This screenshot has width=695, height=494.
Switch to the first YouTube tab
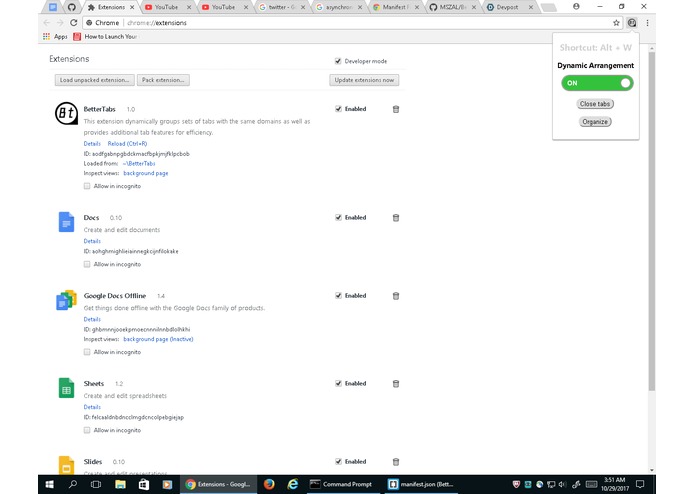pos(167,7)
